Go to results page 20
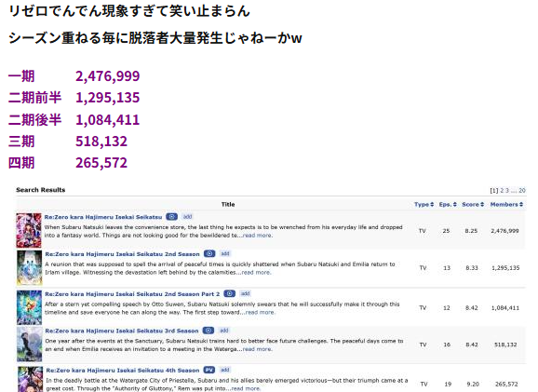Screen dimensions: 538x392 522,190
